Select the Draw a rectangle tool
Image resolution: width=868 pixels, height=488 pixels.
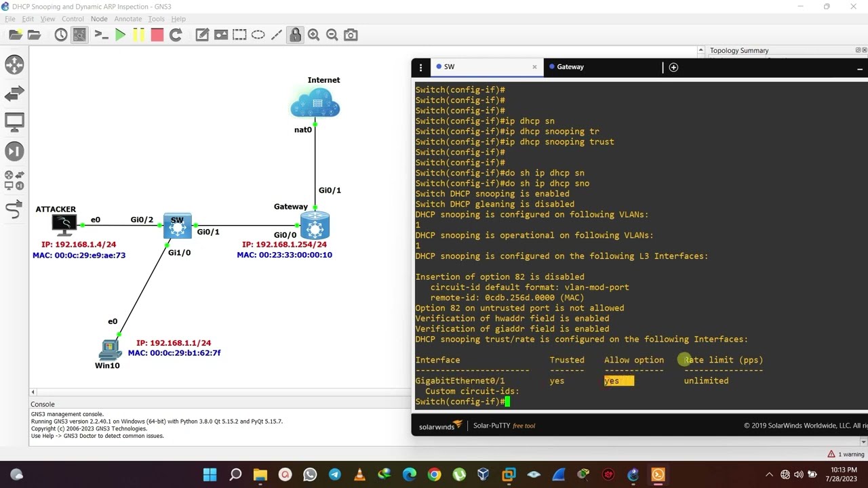click(239, 35)
